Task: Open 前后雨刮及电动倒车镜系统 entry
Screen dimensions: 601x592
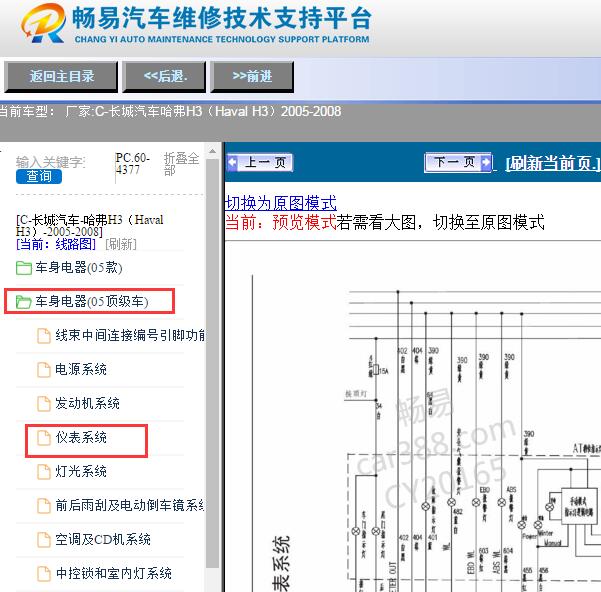Action: click(130, 506)
